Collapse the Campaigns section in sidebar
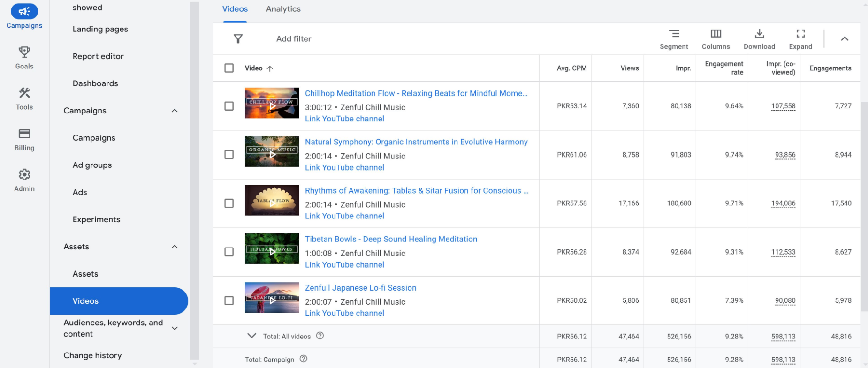The image size is (868, 368). (175, 111)
